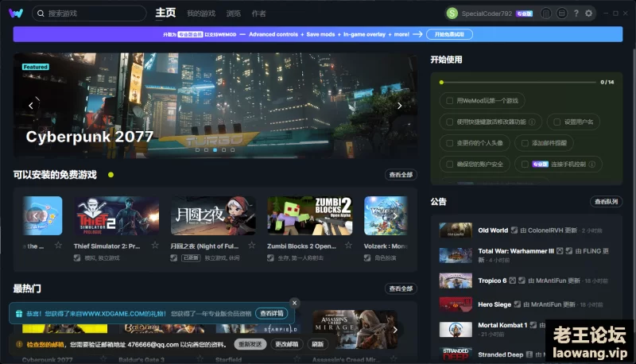Click 查看全部 for free games
The width and height of the screenshot is (636, 364).
coord(401,175)
